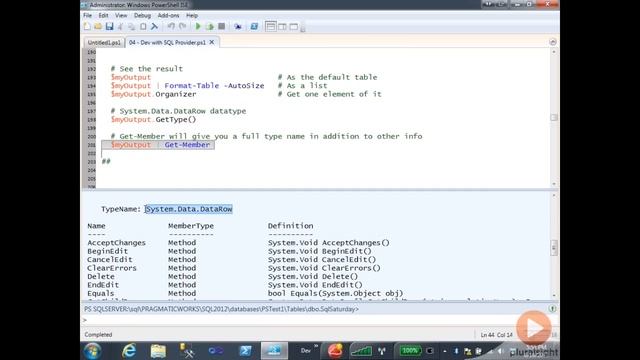
Task: Click the Redo arrow icon
Action: 182,27
